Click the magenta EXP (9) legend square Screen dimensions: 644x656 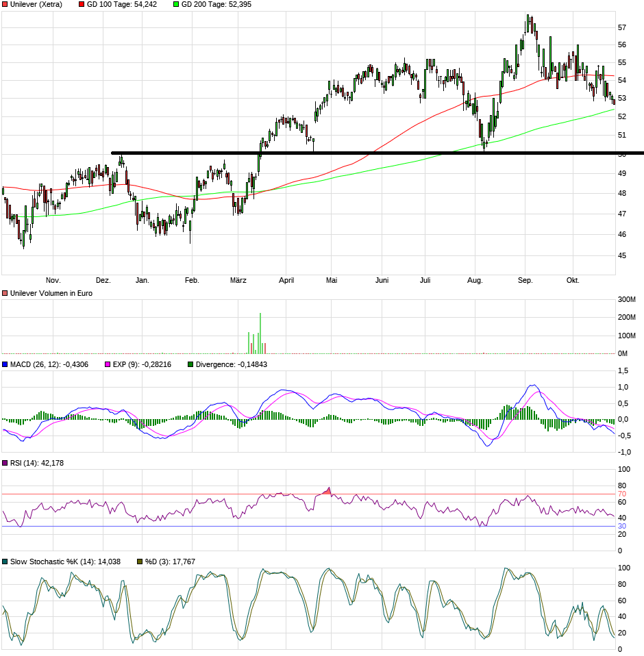point(107,364)
